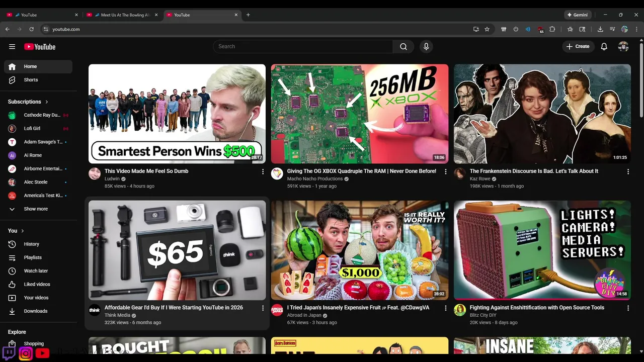Open the Ludwin channel name link
The image size is (644, 362).
coord(112,179)
